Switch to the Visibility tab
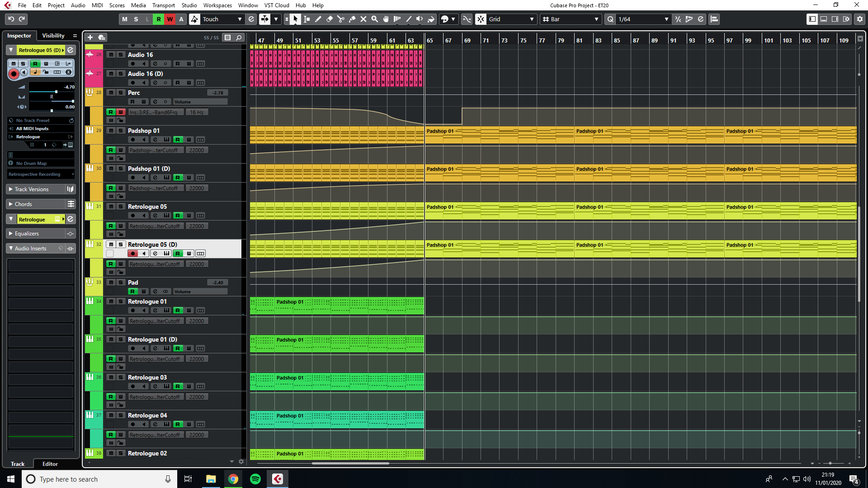868x488 pixels. [x=53, y=36]
